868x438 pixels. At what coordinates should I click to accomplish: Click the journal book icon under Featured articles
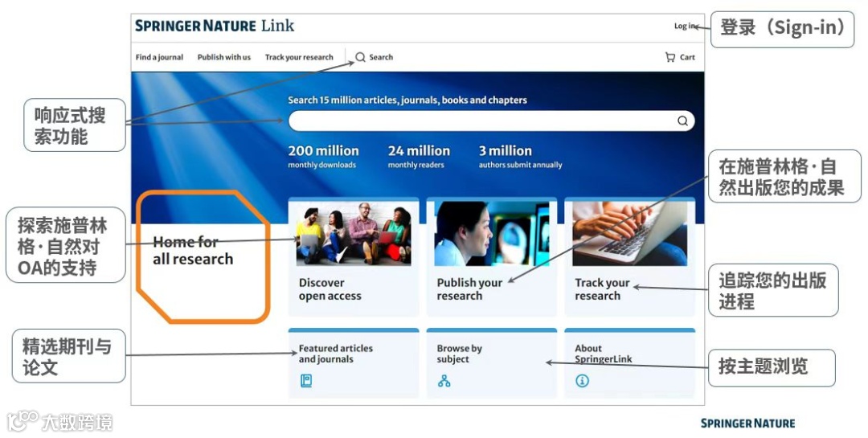point(306,380)
